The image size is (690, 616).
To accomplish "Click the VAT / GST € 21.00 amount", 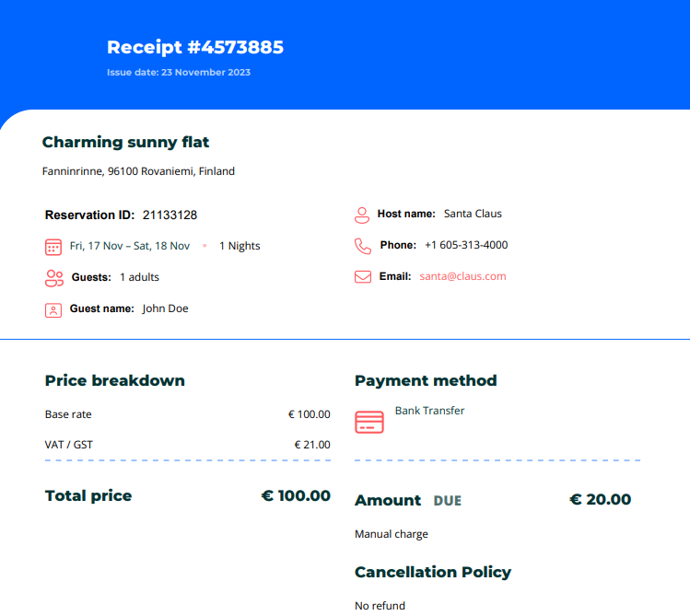I will 311,445.
